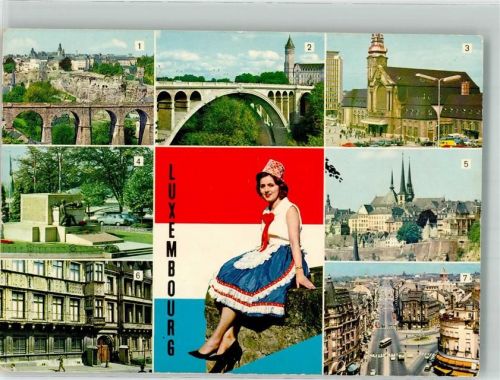Screen dimensions: 500x380
Task: Click the woman's embroidered red cap
Action: [x=273, y=170]
